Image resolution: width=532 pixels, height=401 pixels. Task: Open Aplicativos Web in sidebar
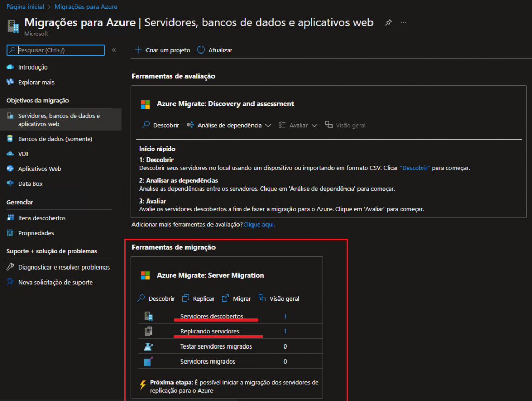(x=39, y=169)
